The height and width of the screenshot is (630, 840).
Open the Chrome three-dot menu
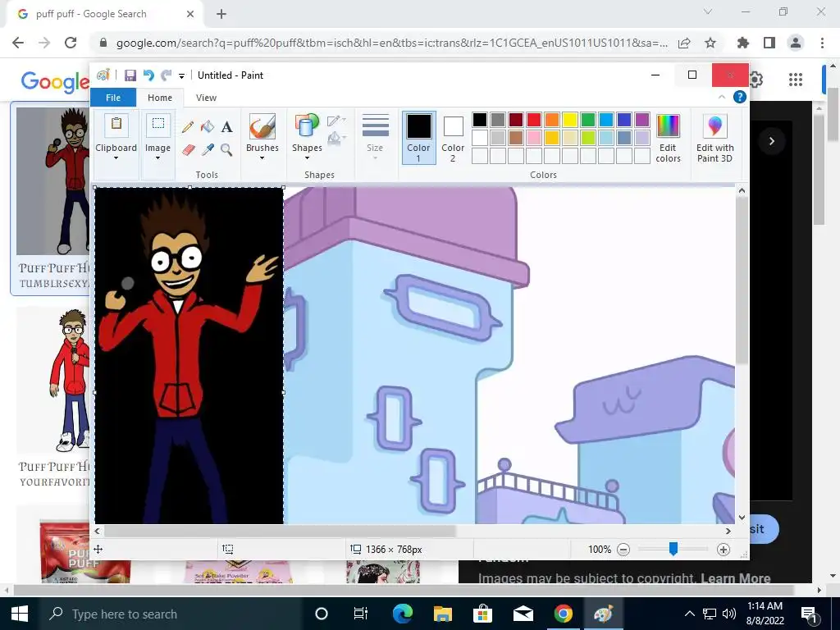822,43
